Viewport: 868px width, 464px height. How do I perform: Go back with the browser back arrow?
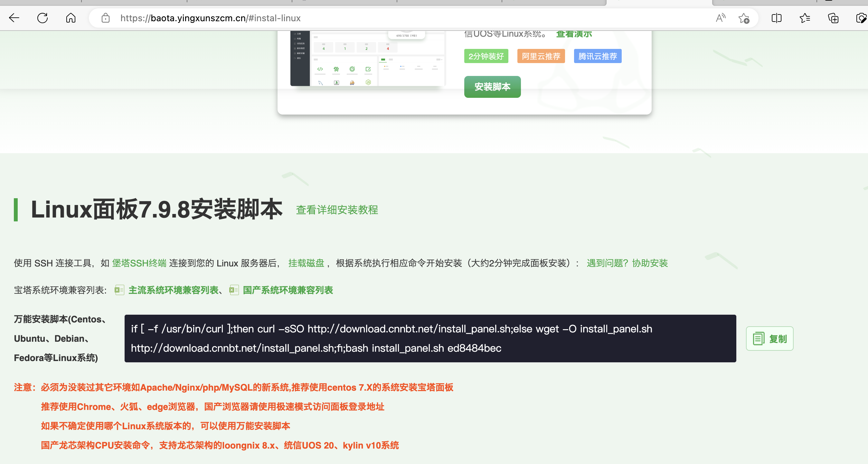point(14,18)
